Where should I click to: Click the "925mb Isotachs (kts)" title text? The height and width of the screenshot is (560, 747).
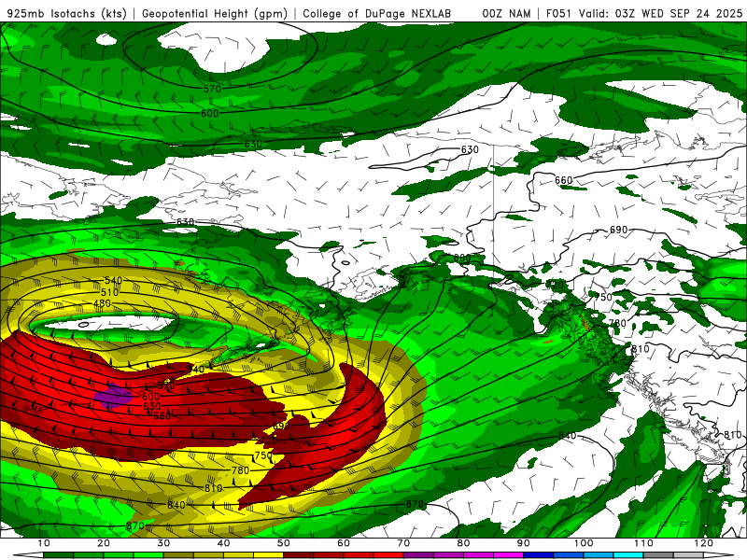pos(66,14)
